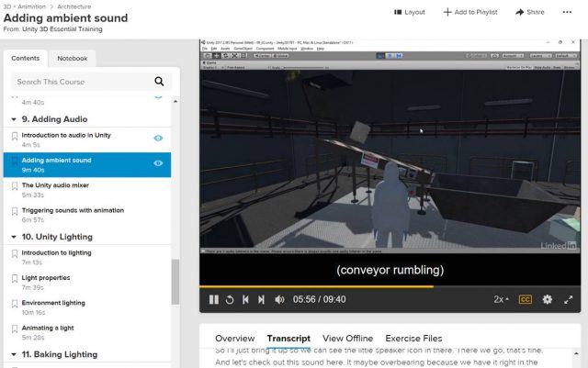Bookmark Animating a light lesson

pyautogui.click(x=15, y=329)
